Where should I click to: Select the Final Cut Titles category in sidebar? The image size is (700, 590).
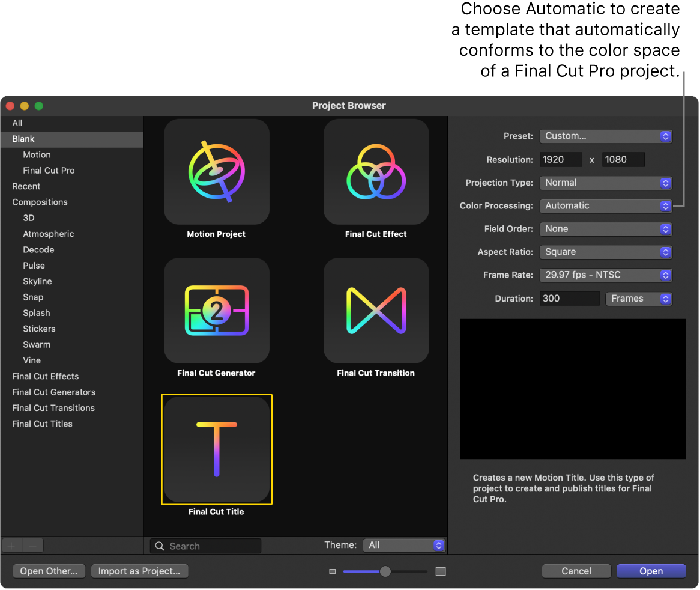42,424
